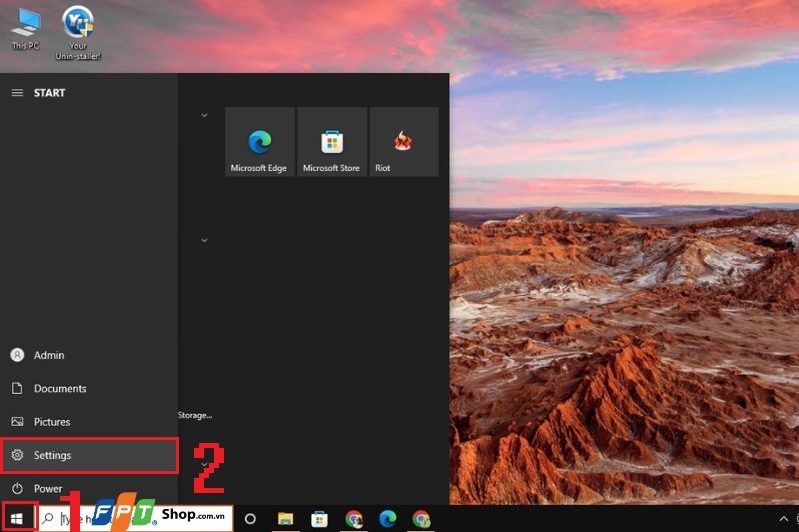Viewport: 799px width, 532px height.
Task: Click the middle tile group chevron
Action: (x=204, y=240)
